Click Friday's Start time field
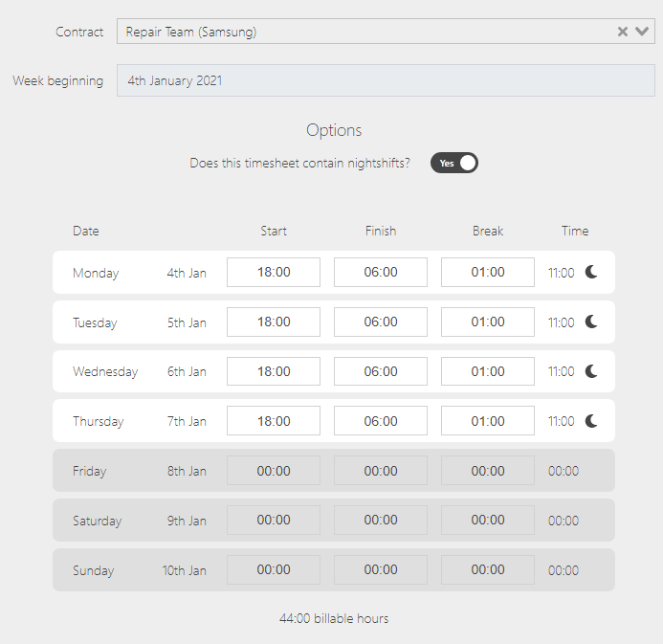 274,470
